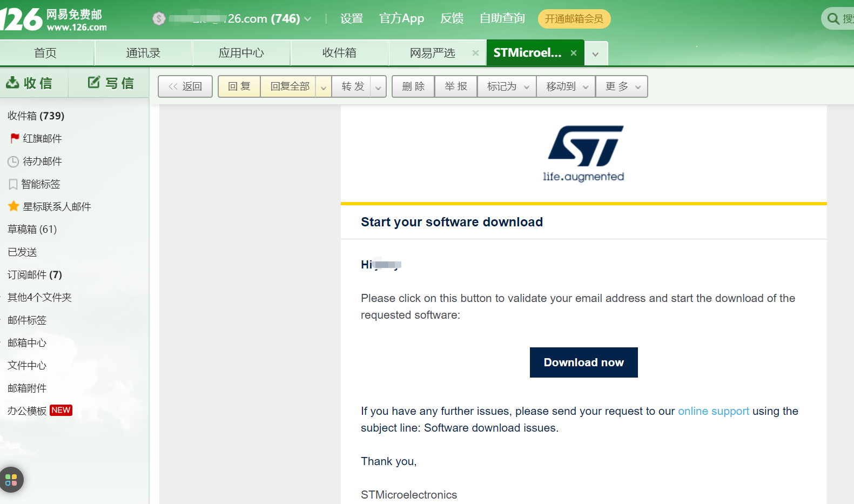
Task: Open 更多 dropdown
Action: 622,86
